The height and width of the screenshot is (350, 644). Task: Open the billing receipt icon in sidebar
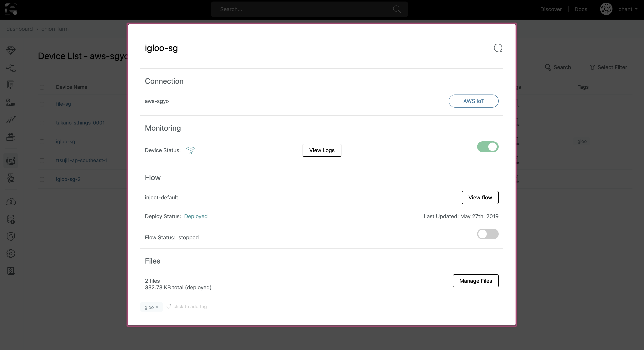coord(11,271)
